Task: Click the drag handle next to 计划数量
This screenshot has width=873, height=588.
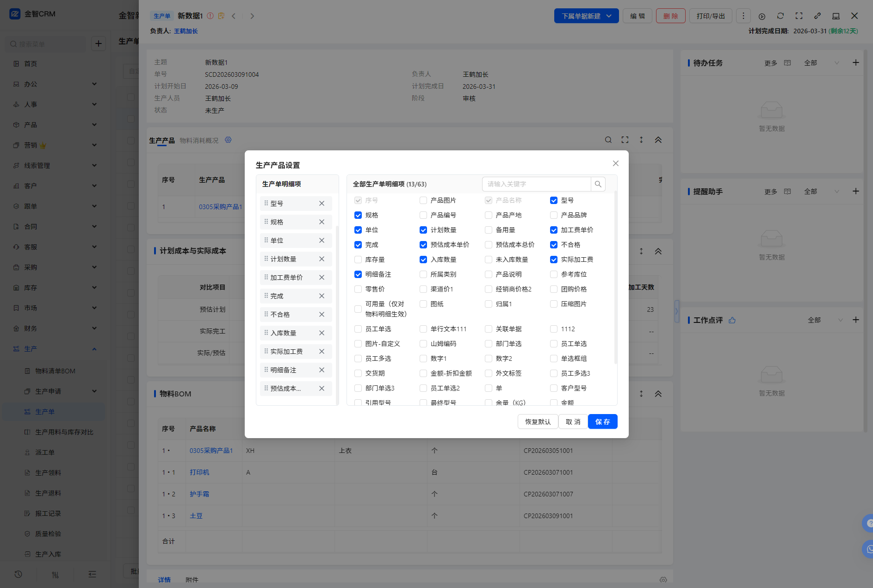Action: click(266, 259)
